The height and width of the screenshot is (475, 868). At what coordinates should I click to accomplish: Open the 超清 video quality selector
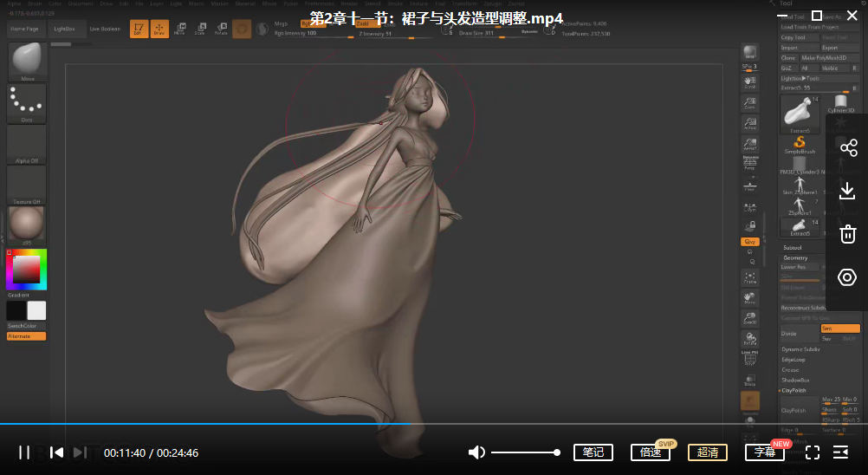pyautogui.click(x=708, y=452)
